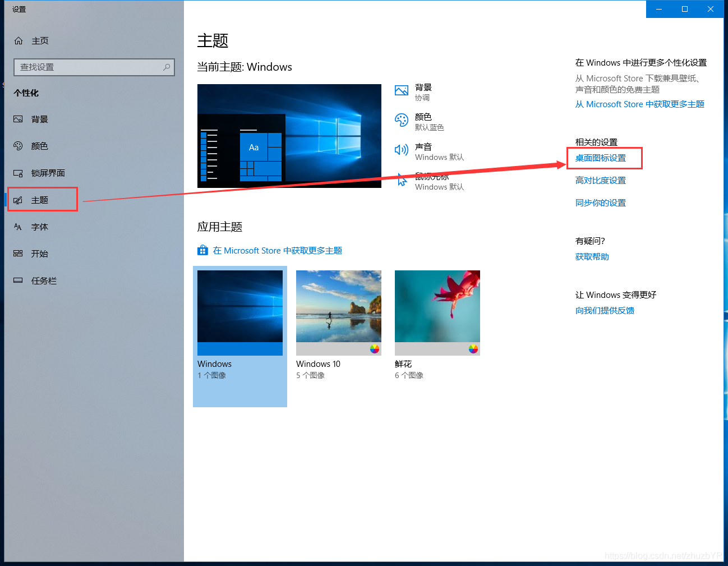Open 同步你的设置 link
The image size is (728, 566).
tap(601, 203)
